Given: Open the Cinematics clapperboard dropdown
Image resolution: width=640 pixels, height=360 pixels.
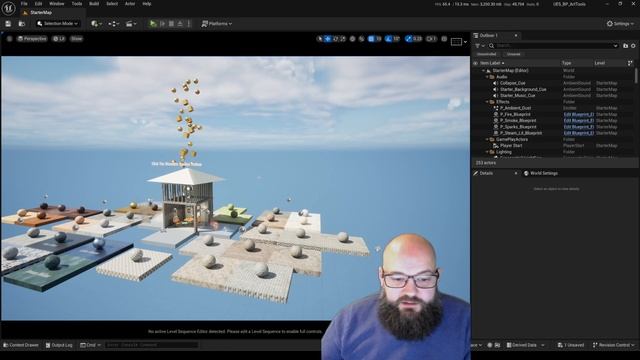Looking at the screenshot, I should point(131,24).
